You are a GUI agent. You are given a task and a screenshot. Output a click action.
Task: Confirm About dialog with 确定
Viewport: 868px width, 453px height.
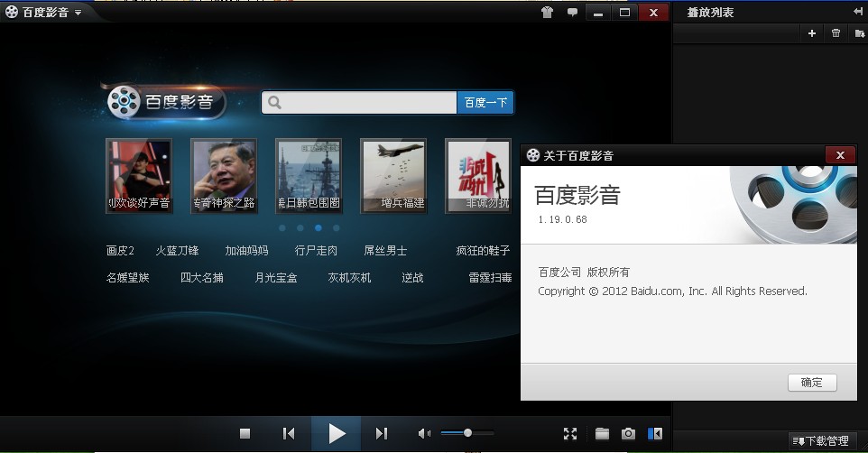[x=812, y=383]
